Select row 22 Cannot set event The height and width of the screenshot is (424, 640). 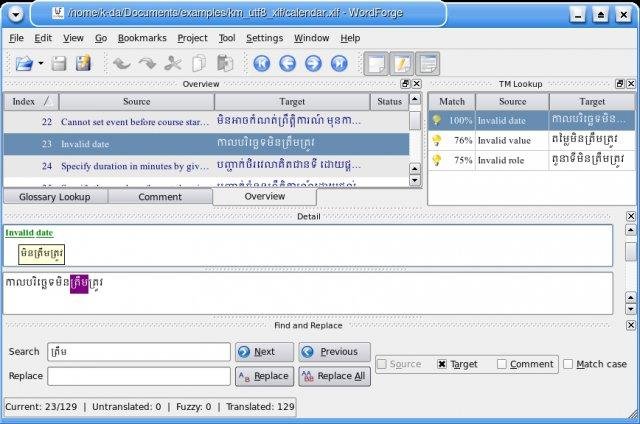[x=206, y=122]
